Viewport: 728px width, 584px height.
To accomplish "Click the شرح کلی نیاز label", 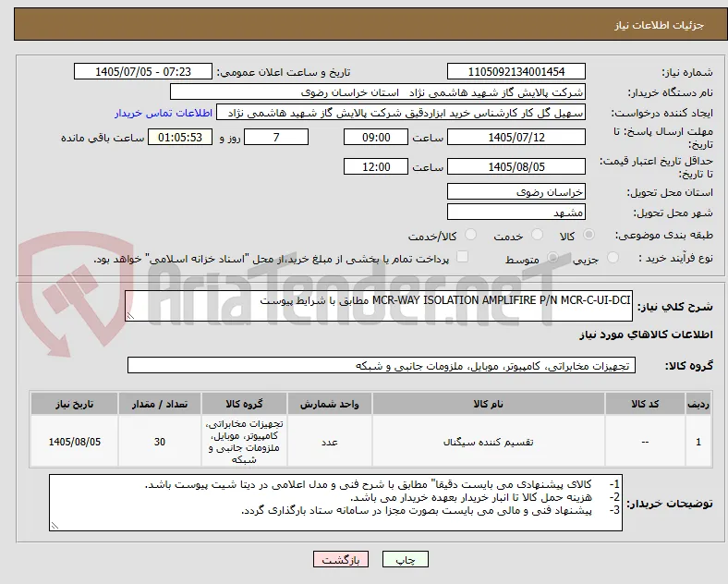I will [675, 307].
